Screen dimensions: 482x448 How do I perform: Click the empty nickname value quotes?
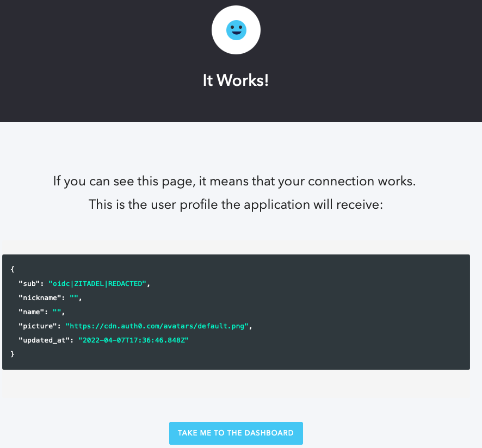tap(73, 297)
